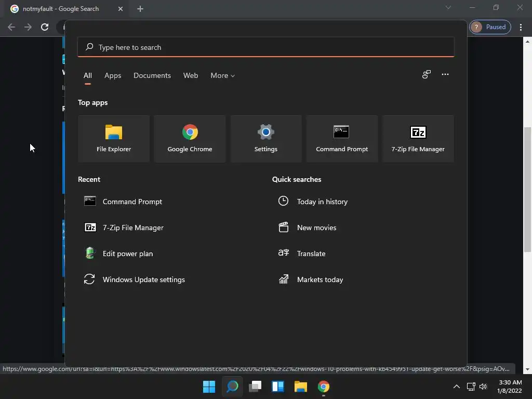The width and height of the screenshot is (532, 399).
Task: Open Widgets on taskbar
Action: pos(278,387)
